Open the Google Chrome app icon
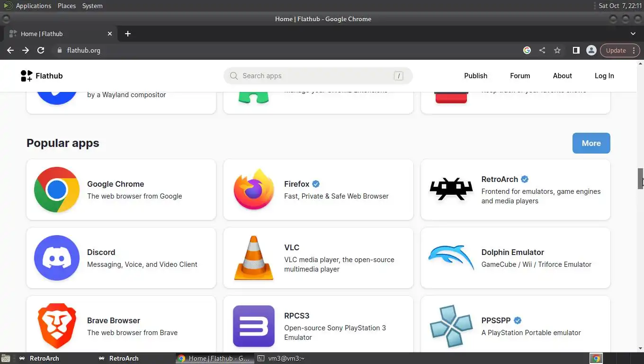Image resolution: width=644 pixels, height=364 pixels. [57, 190]
